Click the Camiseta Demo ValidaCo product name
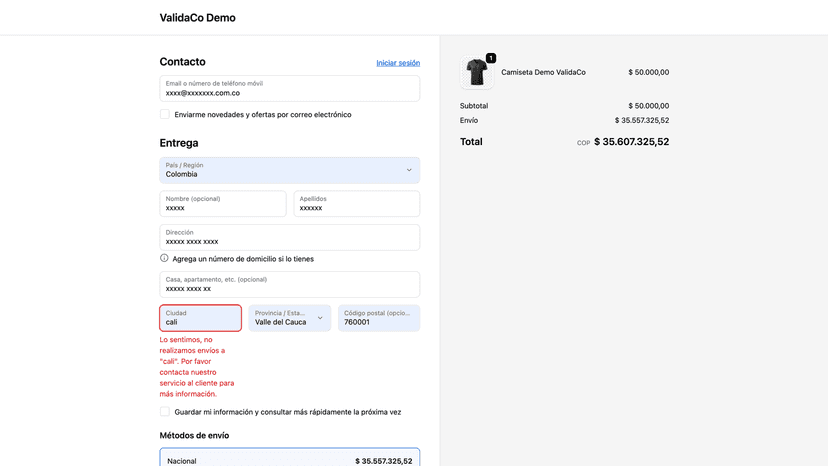The height and width of the screenshot is (466, 828). point(543,72)
